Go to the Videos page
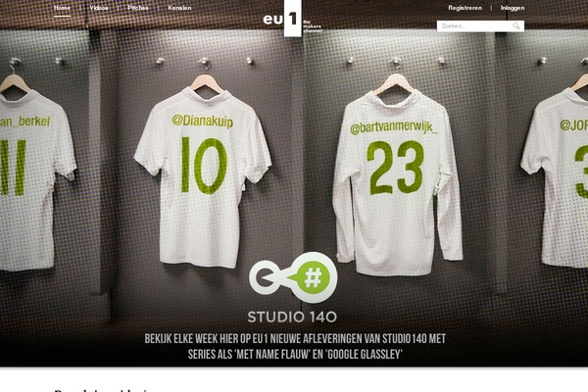Viewport: 588px width, 392px height. [x=99, y=8]
